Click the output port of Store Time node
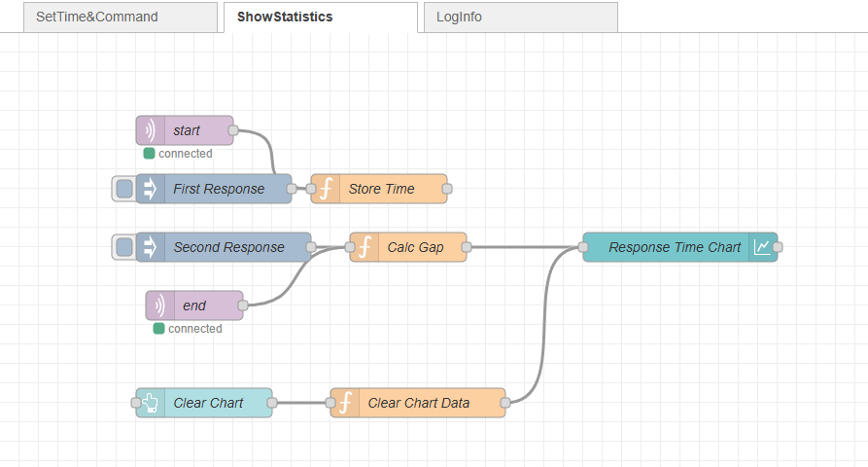868x467 pixels. [447, 189]
